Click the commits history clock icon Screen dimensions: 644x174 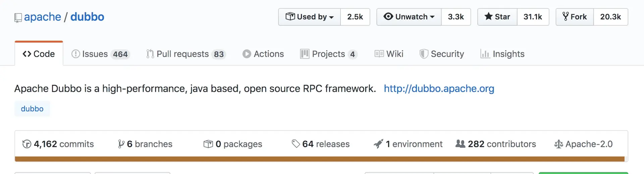(x=26, y=144)
